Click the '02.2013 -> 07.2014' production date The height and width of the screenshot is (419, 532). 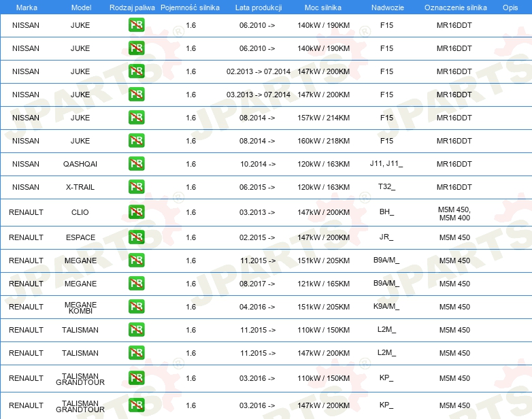click(259, 71)
